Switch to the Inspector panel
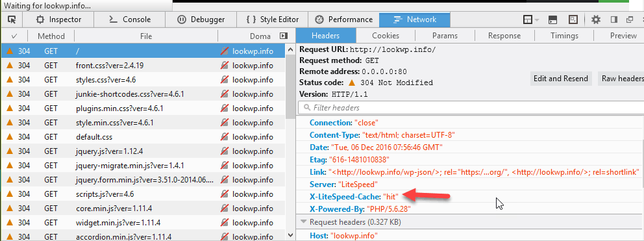Image resolution: width=644 pixels, height=241 pixels. pos(58,19)
